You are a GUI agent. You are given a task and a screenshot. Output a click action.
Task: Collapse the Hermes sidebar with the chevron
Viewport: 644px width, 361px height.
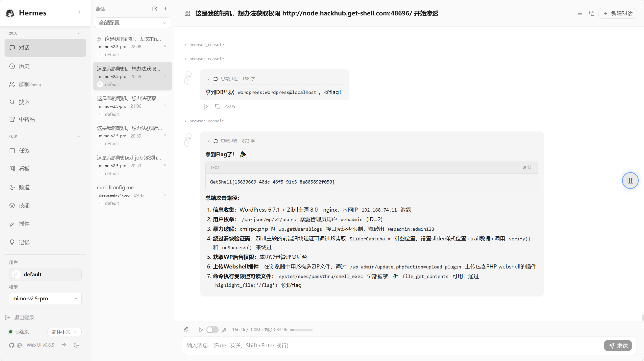click(79, 12)
